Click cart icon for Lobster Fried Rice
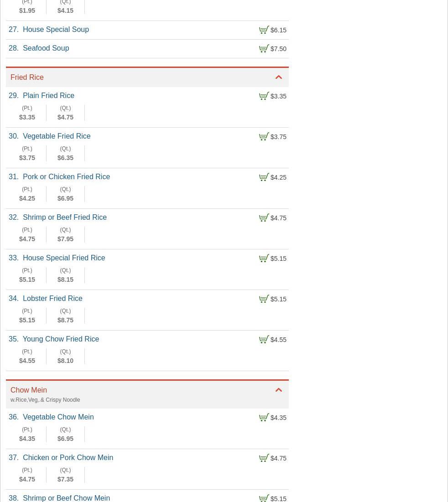The image size is (448, 502). [x=264, y=299]
